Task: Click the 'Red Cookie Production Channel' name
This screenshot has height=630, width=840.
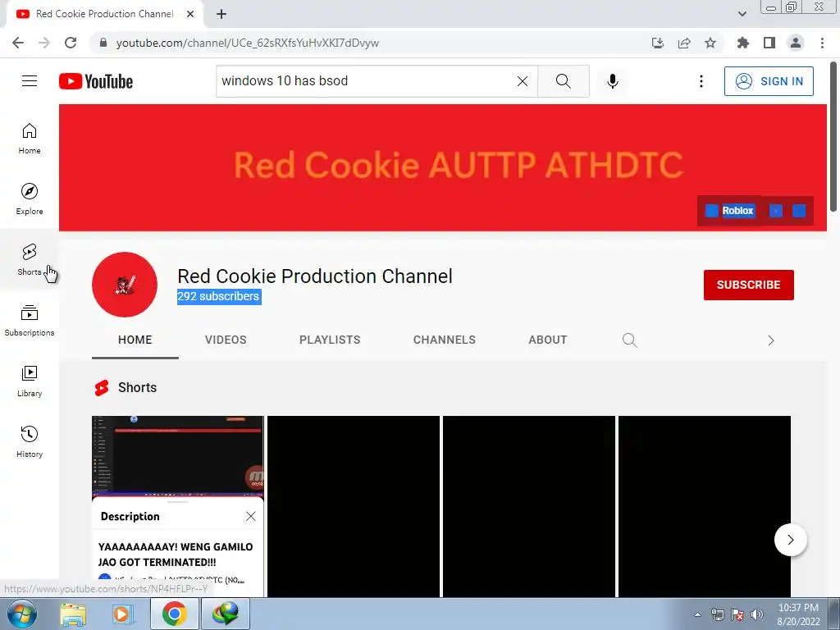Action: tap(315, 276)
